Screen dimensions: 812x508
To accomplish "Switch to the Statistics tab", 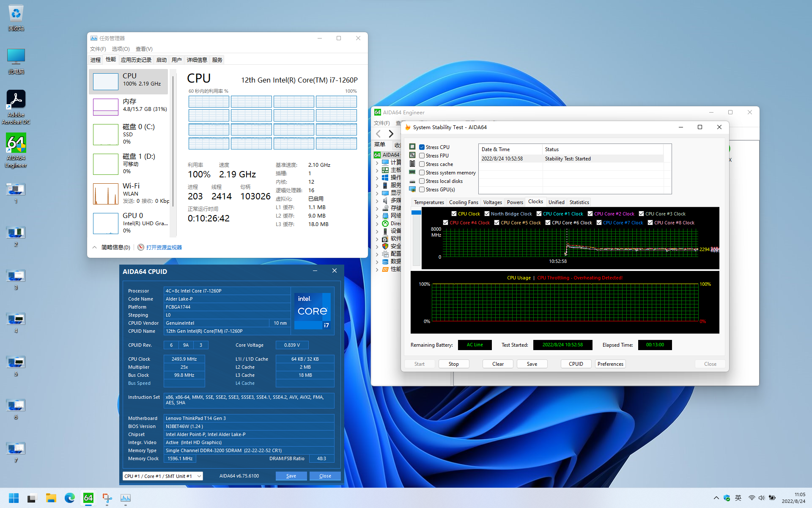I will [579, 202].
